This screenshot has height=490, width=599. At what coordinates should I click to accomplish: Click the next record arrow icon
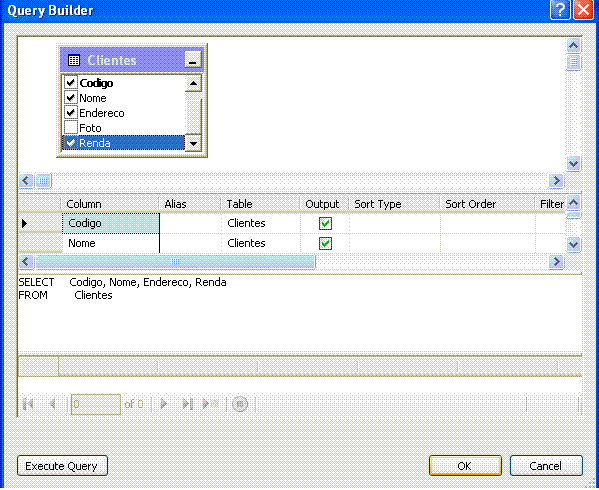(164, 404)
